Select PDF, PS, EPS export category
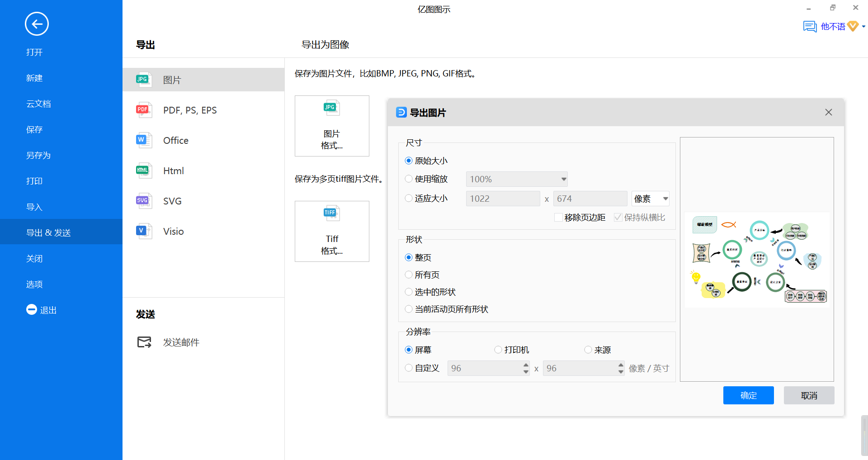The width and height of the screenshot is (868, 460). click(203, 110)
